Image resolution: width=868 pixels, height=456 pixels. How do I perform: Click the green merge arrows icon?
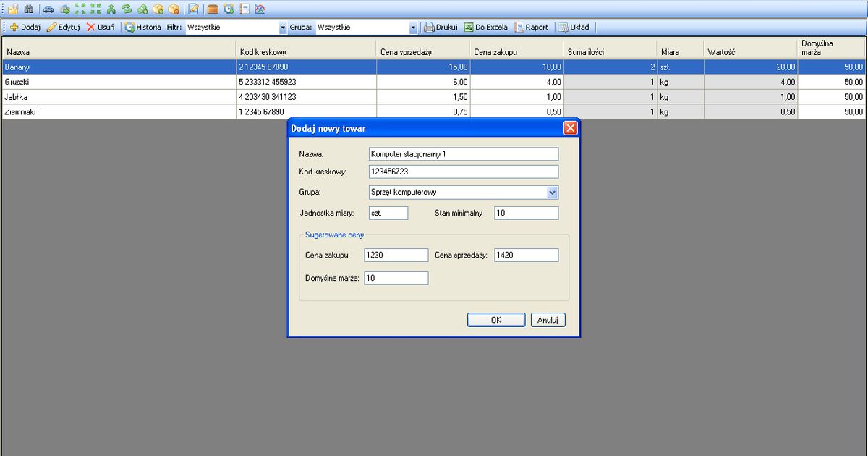point(111,9)
